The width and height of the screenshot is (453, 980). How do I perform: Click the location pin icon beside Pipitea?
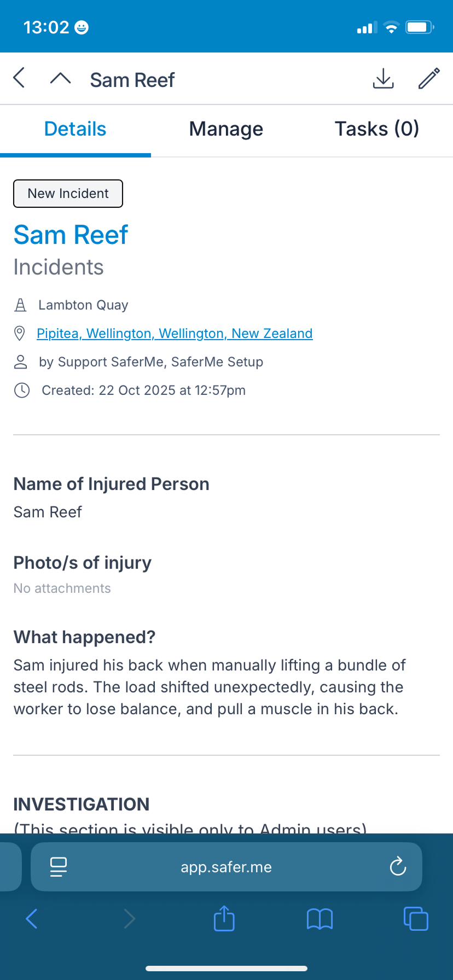click(x=20, y=333)
